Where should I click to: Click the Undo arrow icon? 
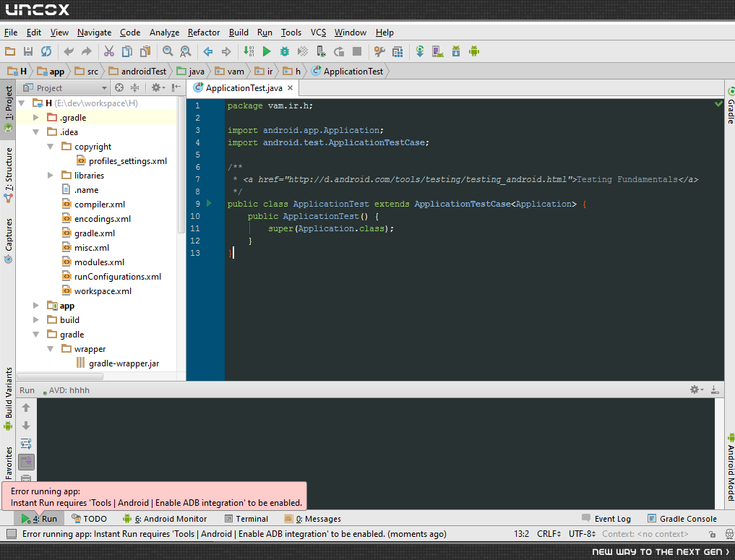(x=69, y=51)
